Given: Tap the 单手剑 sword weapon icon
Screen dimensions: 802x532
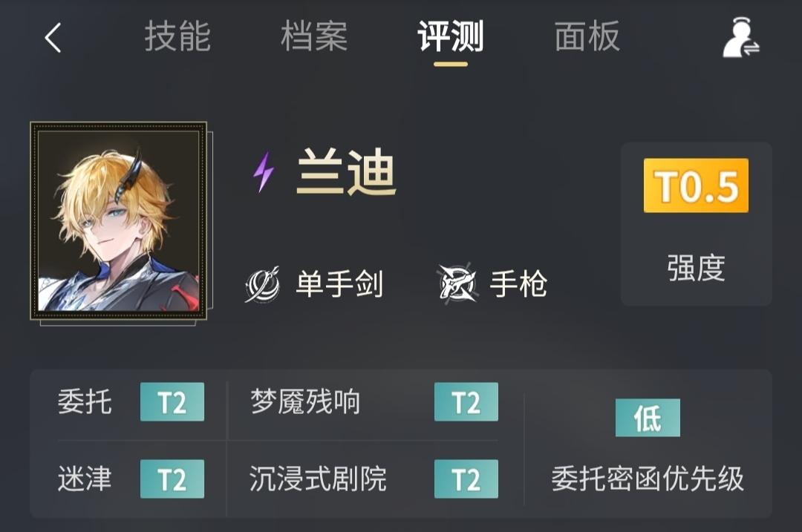Looking at the screenshot, I should coord(262,284).
